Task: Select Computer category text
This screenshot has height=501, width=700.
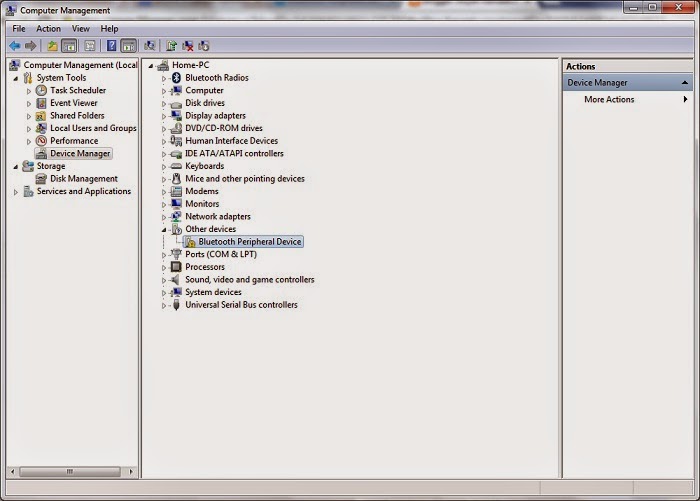Action: (204, 91)
